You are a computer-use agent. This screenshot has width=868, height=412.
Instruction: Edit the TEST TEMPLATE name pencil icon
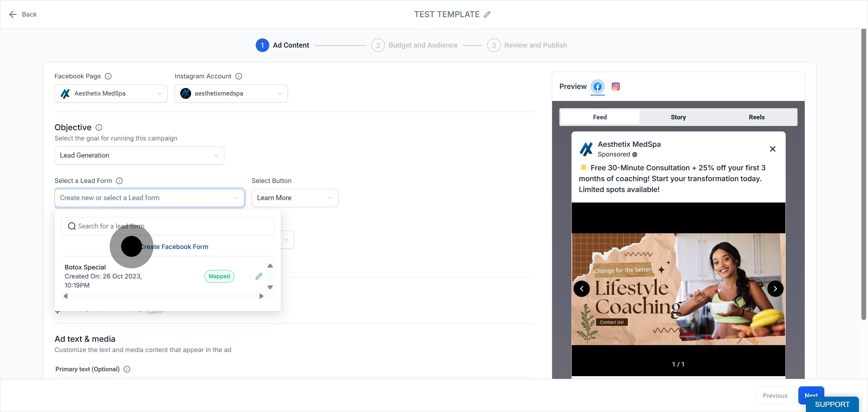click(487, 14)
